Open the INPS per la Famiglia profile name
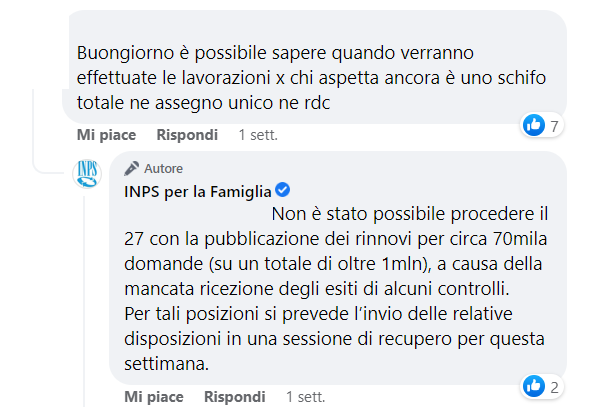The height and width of the screenshot is (407, 615). click(198, 192)
